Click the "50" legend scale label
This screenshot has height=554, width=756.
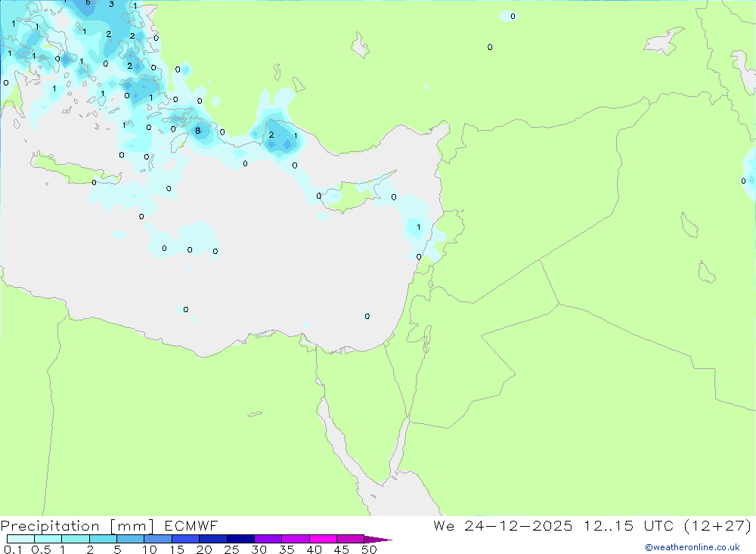369,549
